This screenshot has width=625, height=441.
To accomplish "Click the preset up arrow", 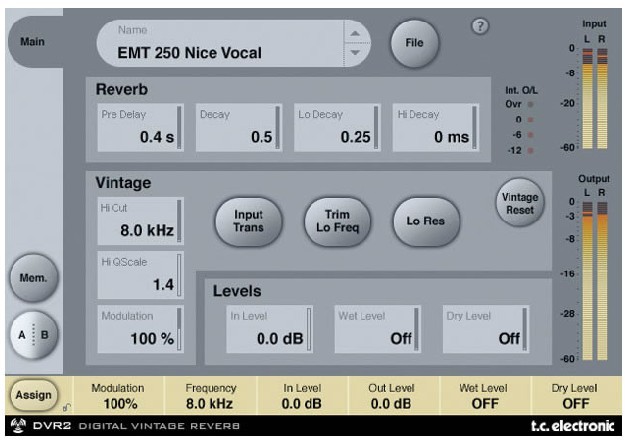I will 353,33.
